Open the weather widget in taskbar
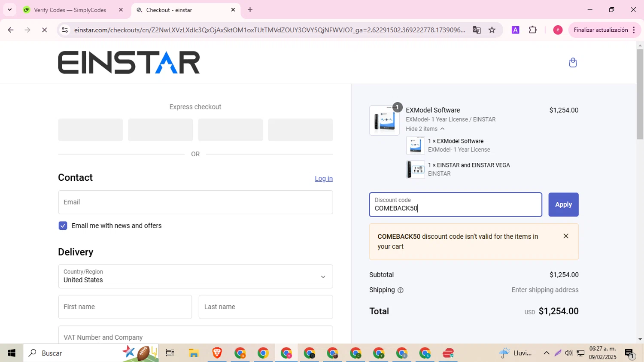644x362 pixels. point(516,353)
